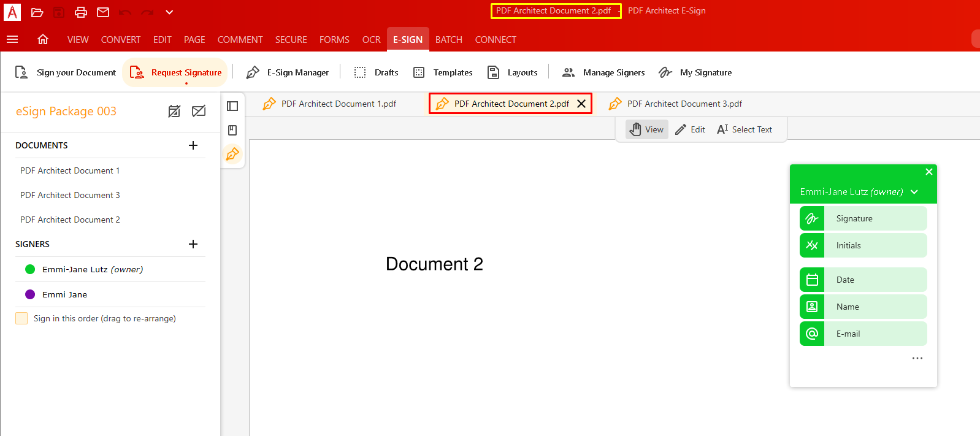Viewport: 980px width, 436px height.
Task: Open the CONVERT ribbon tab
Action: (121, 40)
